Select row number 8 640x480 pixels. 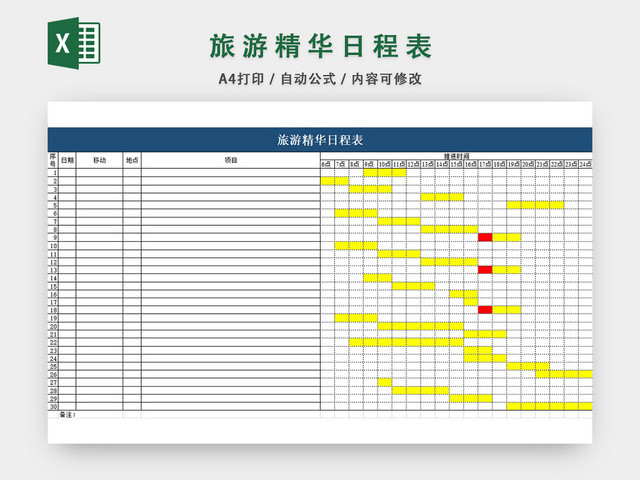tap(53, 229)
